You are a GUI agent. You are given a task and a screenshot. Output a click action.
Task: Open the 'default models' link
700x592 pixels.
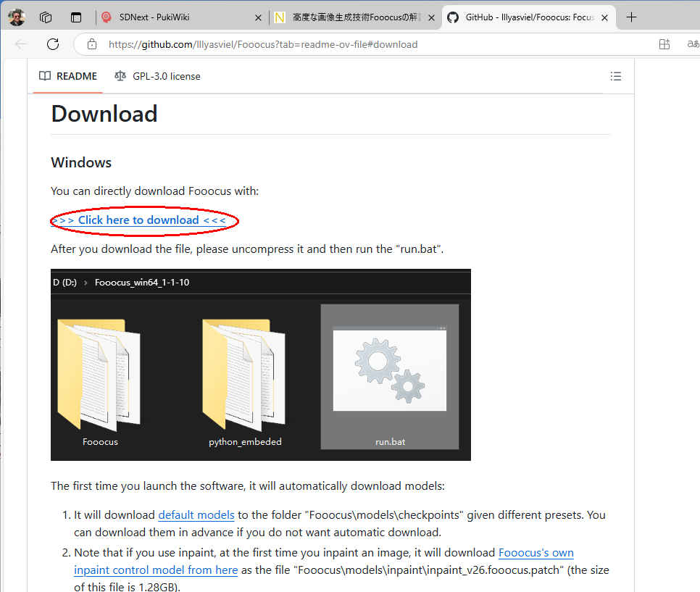pyautogui.click(x=196, y=515)
